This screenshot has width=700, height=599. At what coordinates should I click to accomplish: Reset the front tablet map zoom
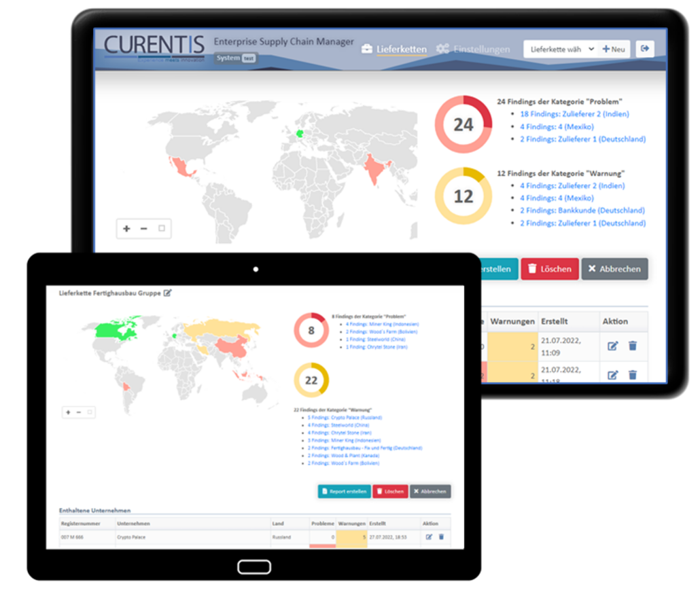90,412
